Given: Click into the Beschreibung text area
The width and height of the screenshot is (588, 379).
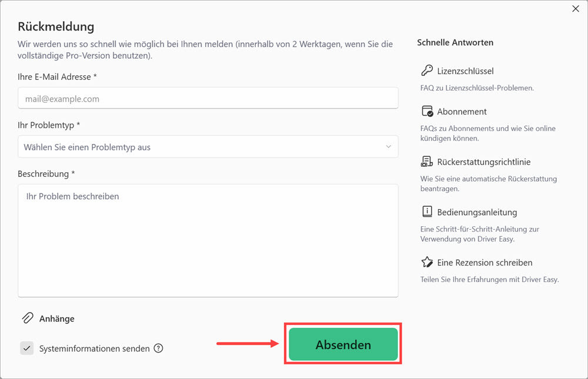Looking at the screenshot, I should click(x=208, y=240).
